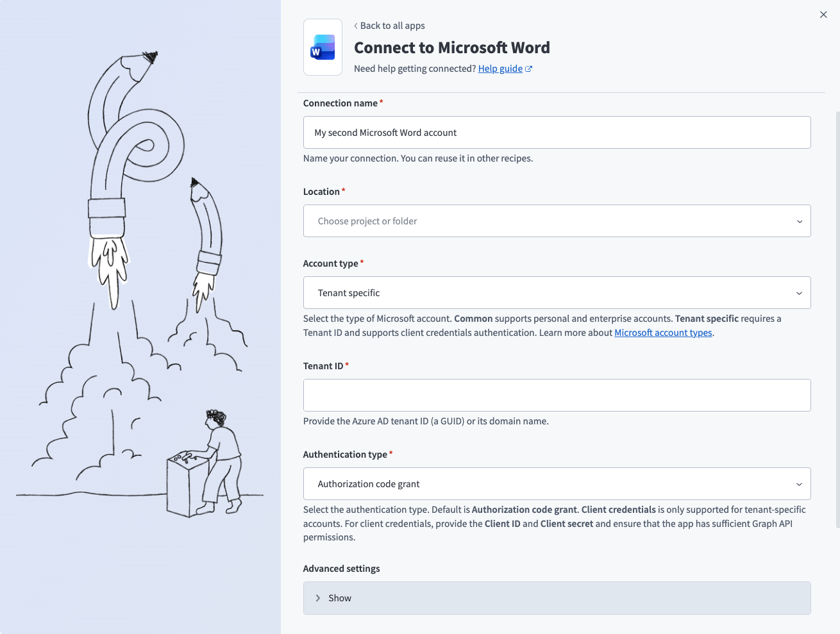840x634 pixels.
Task: Click 'Name your connection' hint text
Action: [418, 158]
